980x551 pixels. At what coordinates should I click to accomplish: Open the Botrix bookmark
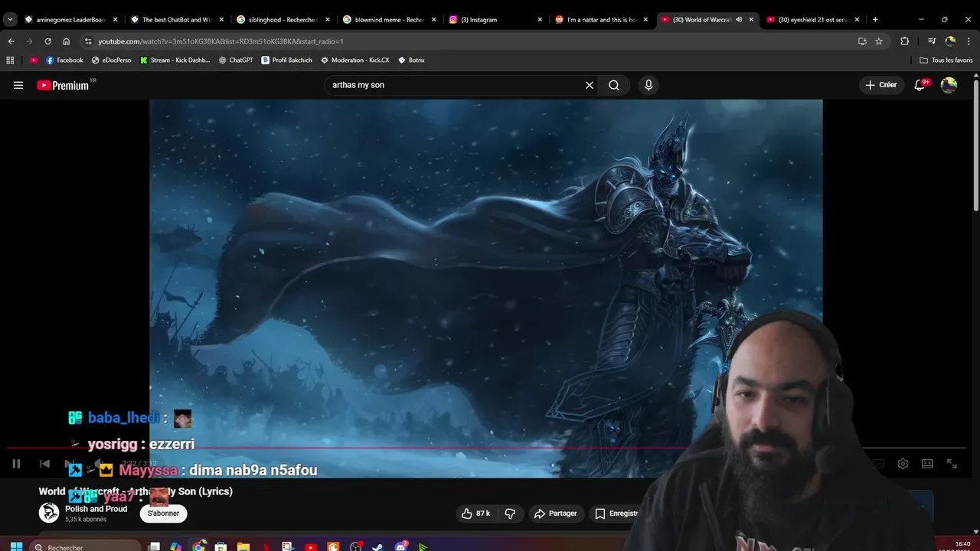point(411,60)
